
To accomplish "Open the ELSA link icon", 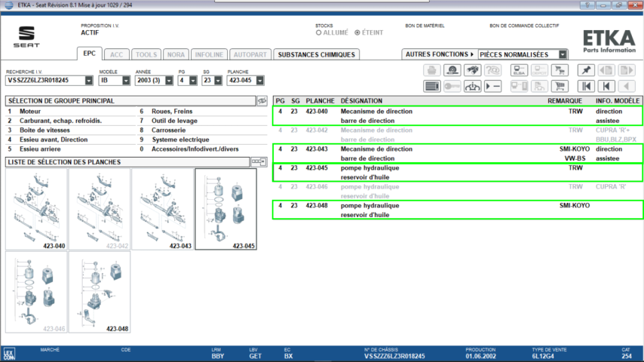I will coord(519,70).
